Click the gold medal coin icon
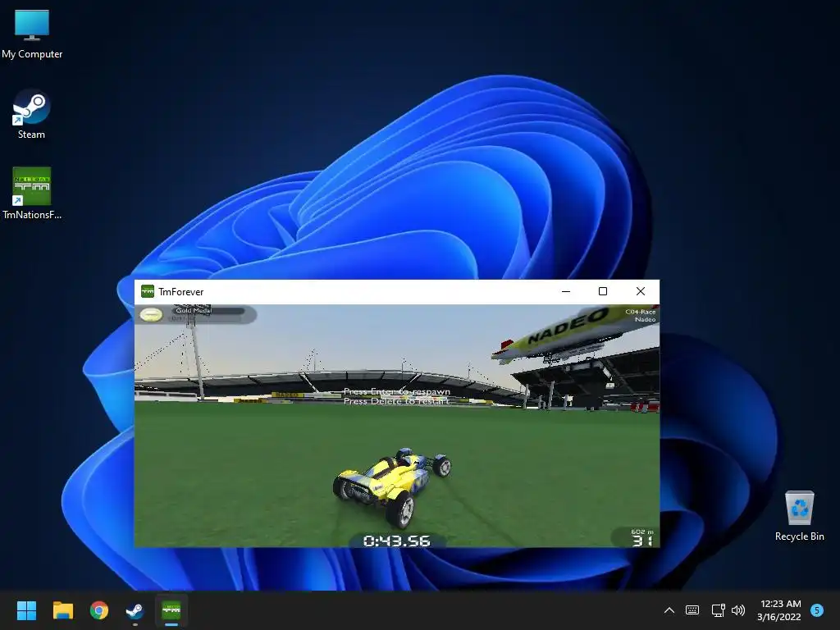Screen dimensions: 840x630 click(x=151, y=314)
